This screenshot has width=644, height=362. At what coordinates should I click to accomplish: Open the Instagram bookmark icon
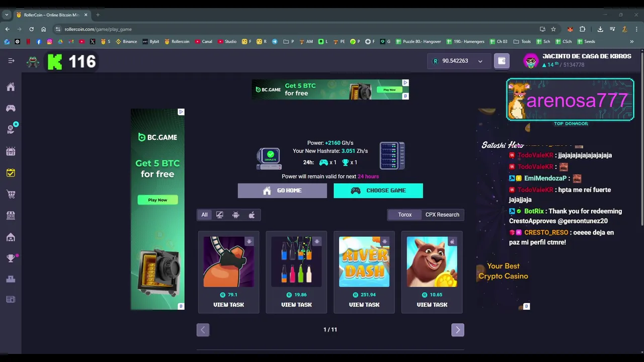tap(49, 42)
